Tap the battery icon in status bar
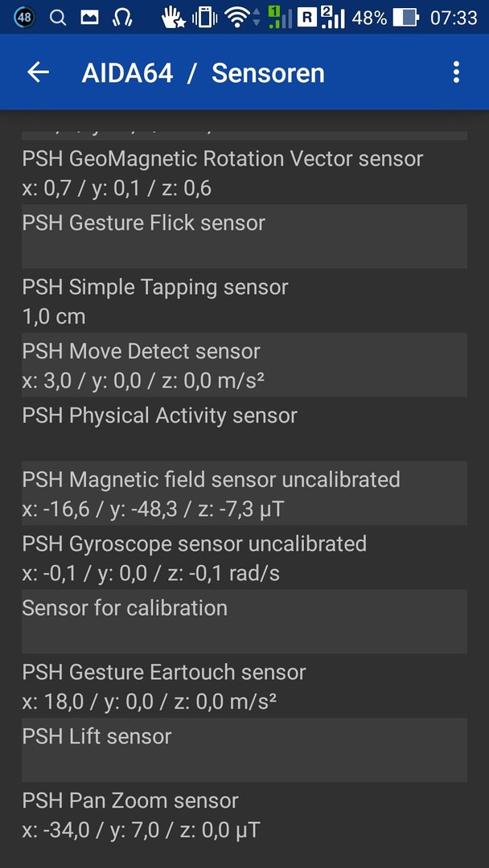This screenshot has width=489, height=868. (405, 18)
